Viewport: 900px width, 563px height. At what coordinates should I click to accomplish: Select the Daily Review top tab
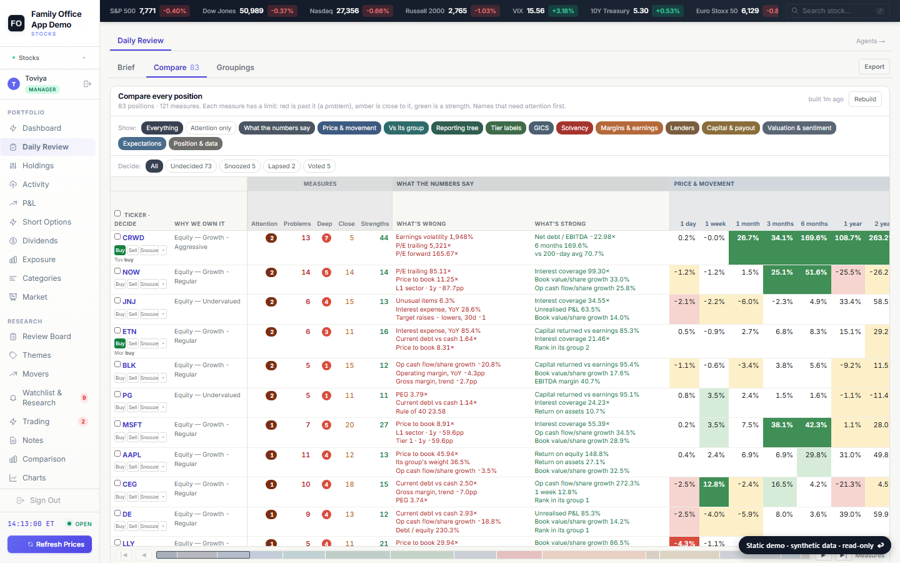pos(141,40)
